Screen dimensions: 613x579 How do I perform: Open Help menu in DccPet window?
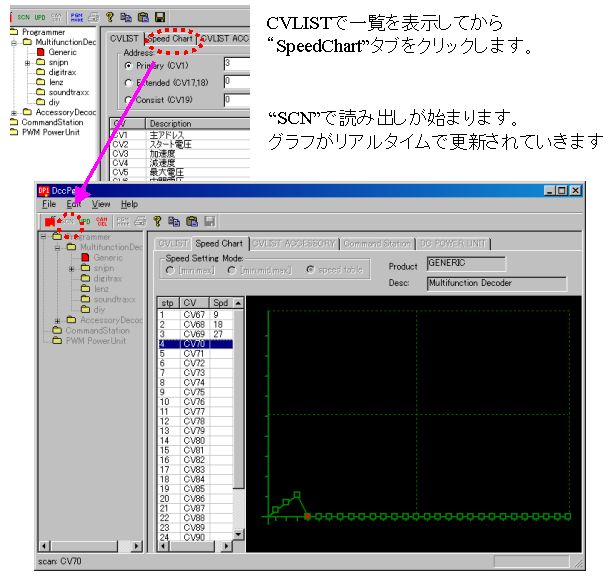tap(129, 204)
